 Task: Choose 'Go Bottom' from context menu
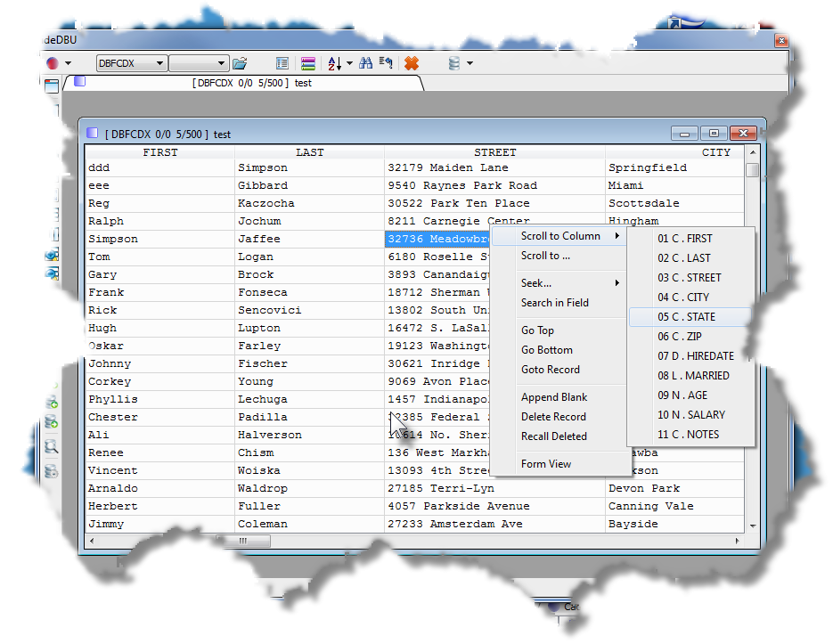point(546,350)
